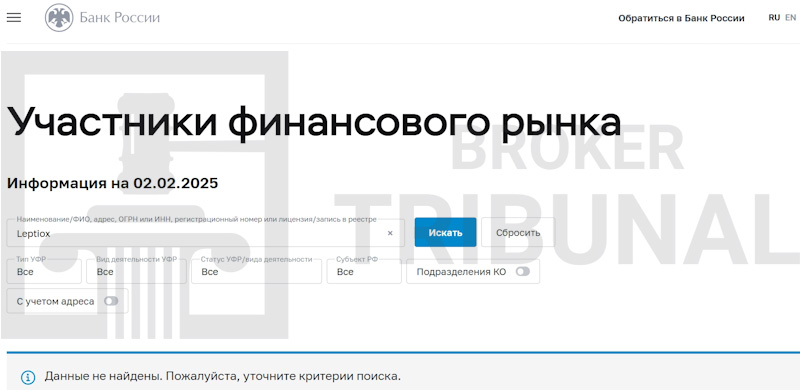Expand the Тип УФР dropdown
800x390 pixels.
tap(44, 271)
